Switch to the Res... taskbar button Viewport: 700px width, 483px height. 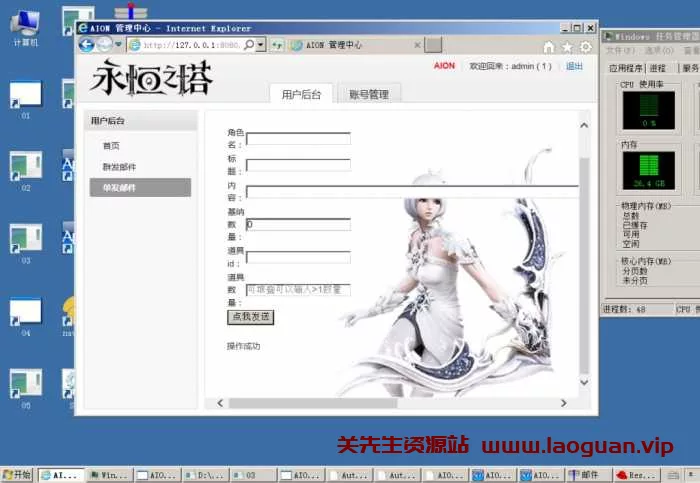pos(636,475)
